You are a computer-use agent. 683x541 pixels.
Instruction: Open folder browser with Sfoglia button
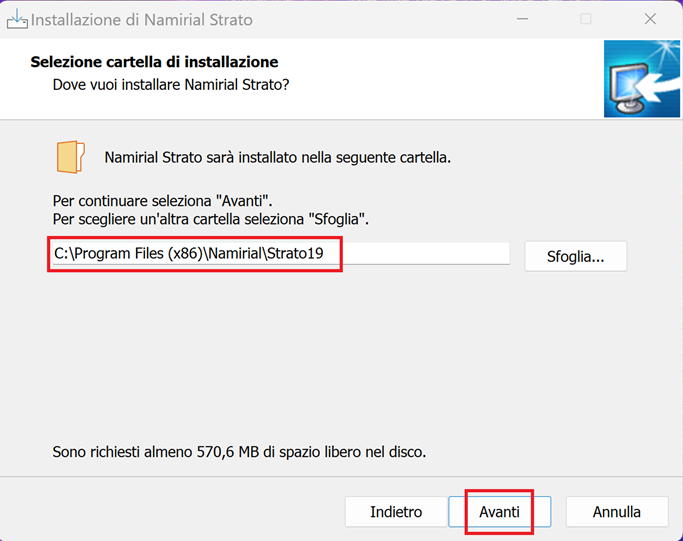(575, 256)
